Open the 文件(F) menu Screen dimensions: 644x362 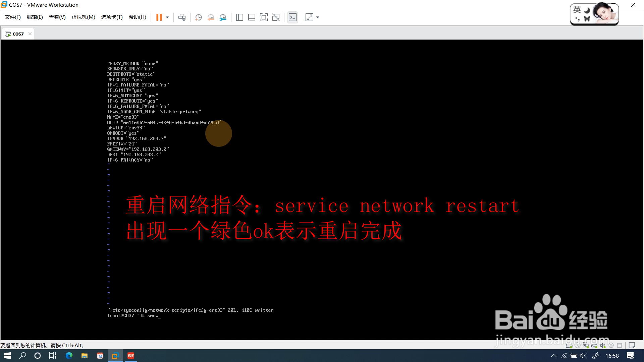pos(13,17)
